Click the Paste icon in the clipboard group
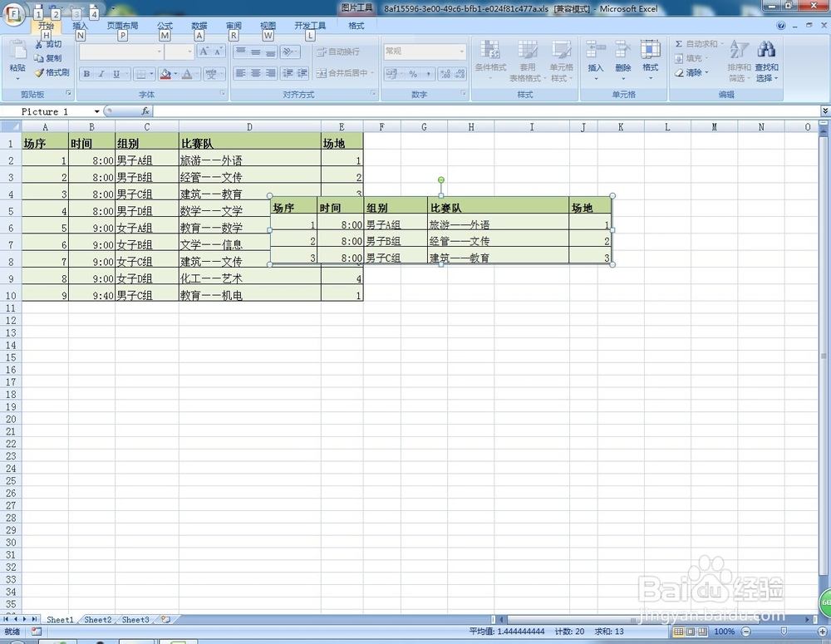 click(x=17, y=51)
